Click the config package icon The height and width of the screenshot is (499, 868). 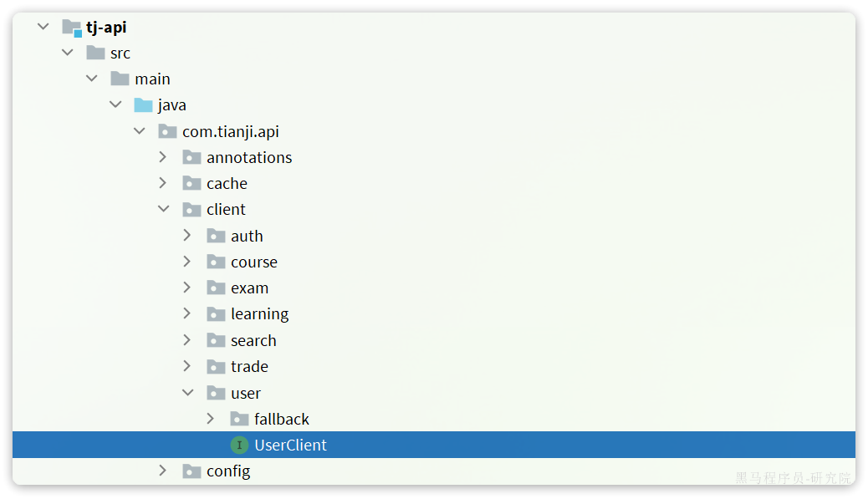point(191,471)
